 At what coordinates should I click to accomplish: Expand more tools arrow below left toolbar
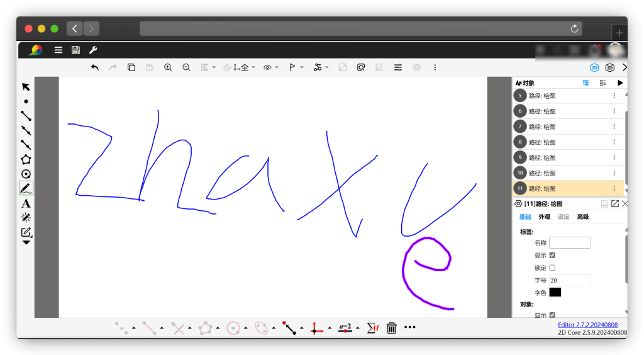coord(26,242)
